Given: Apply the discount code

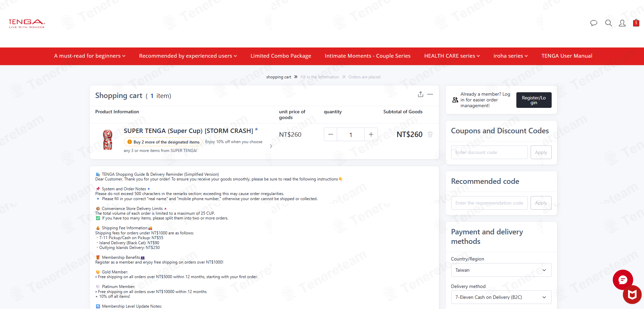Looking at the screenshot, I should click(541, 152).
